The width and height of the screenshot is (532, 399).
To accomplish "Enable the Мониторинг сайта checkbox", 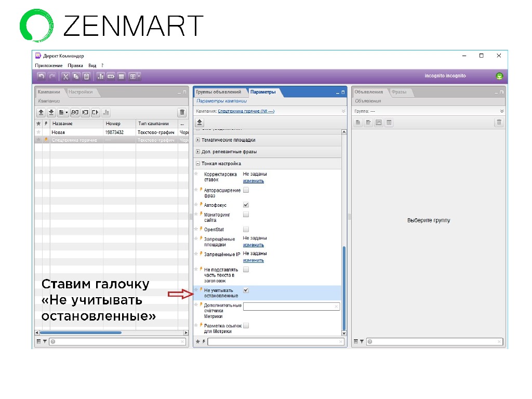I will (246, 214).
